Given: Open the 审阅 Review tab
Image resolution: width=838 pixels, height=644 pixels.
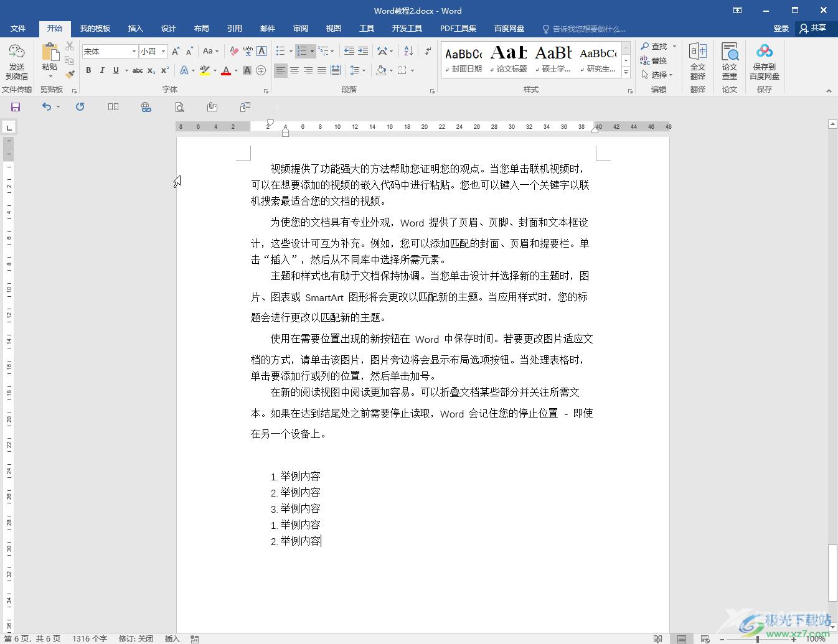Looking at the screenshot, I should click(301, 29).
